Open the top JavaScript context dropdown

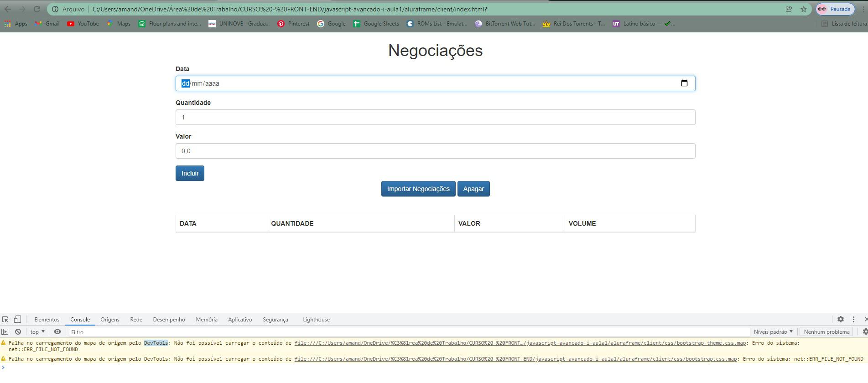(38, 332)
